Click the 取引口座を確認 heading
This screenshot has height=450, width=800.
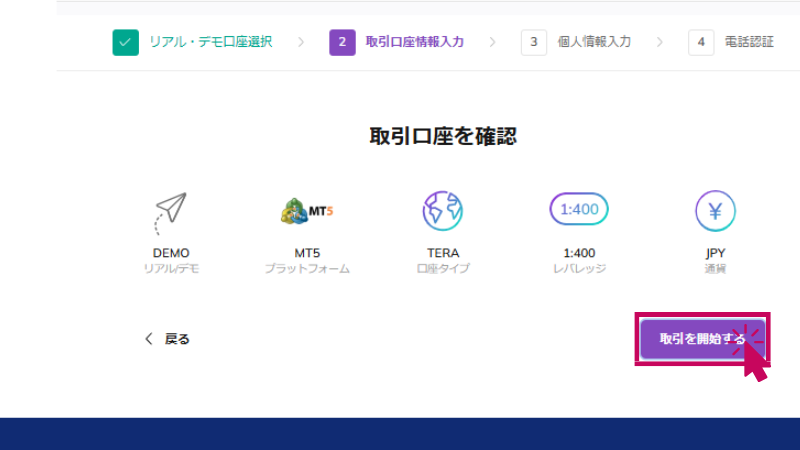tap(443, 136)
